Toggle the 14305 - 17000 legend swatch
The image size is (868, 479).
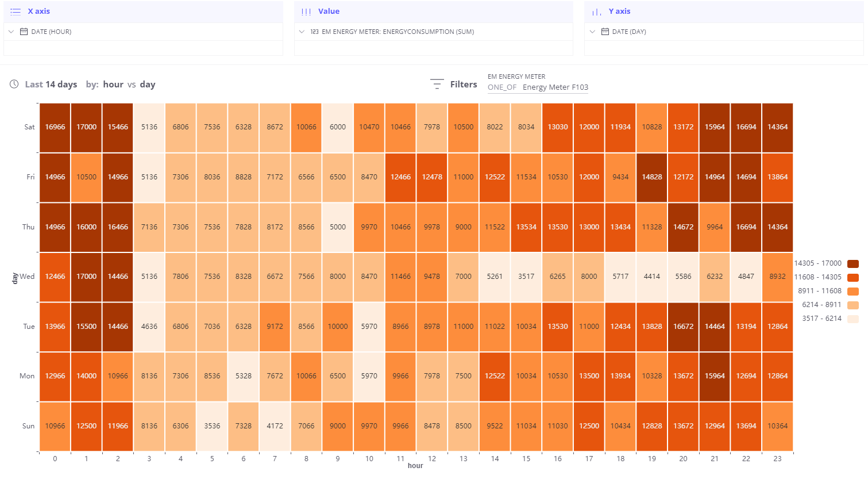[853, 263]
